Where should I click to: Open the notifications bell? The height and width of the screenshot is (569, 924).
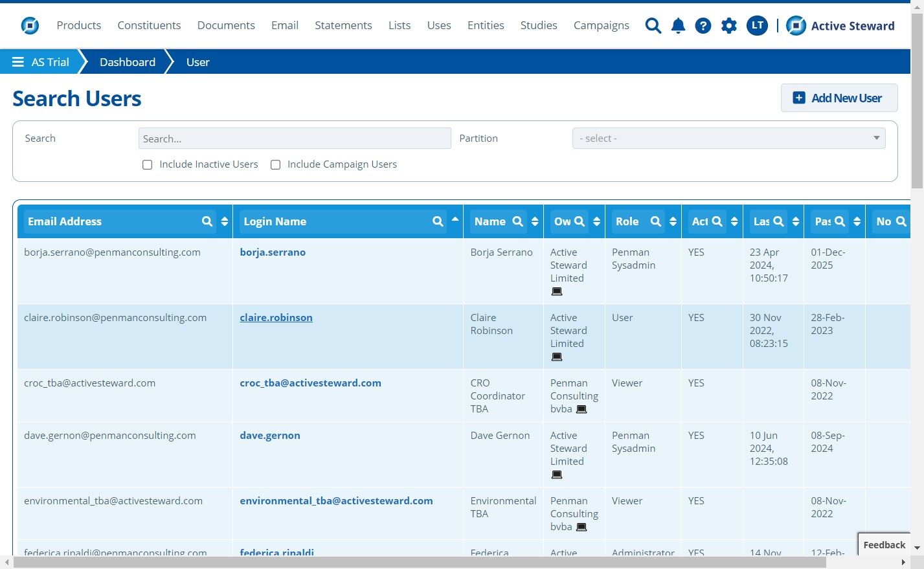tap(678, 26)
